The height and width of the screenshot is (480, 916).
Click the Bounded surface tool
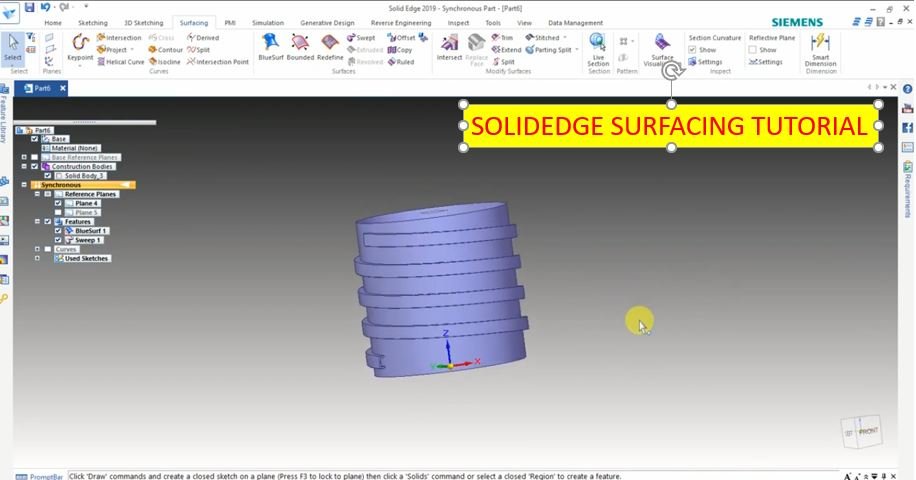[x=300, y=46]
